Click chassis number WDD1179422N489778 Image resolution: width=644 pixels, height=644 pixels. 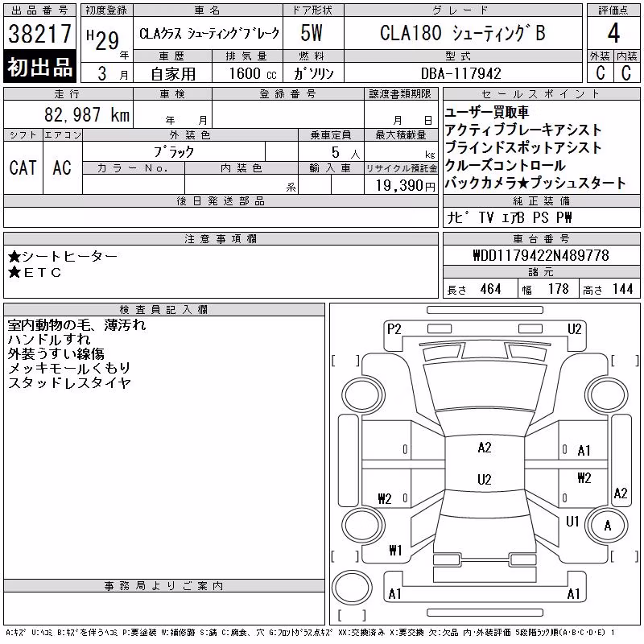541,255
